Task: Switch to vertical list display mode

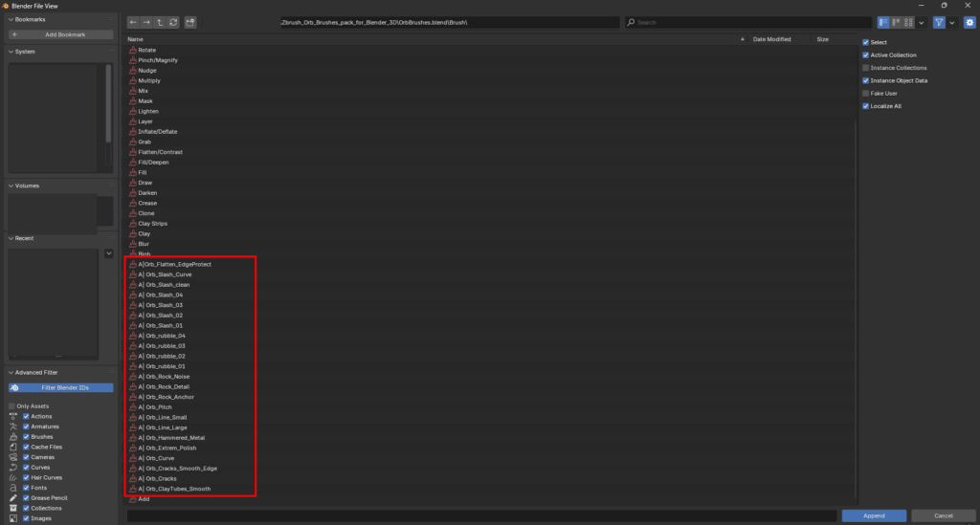Action: coord(883,23)
